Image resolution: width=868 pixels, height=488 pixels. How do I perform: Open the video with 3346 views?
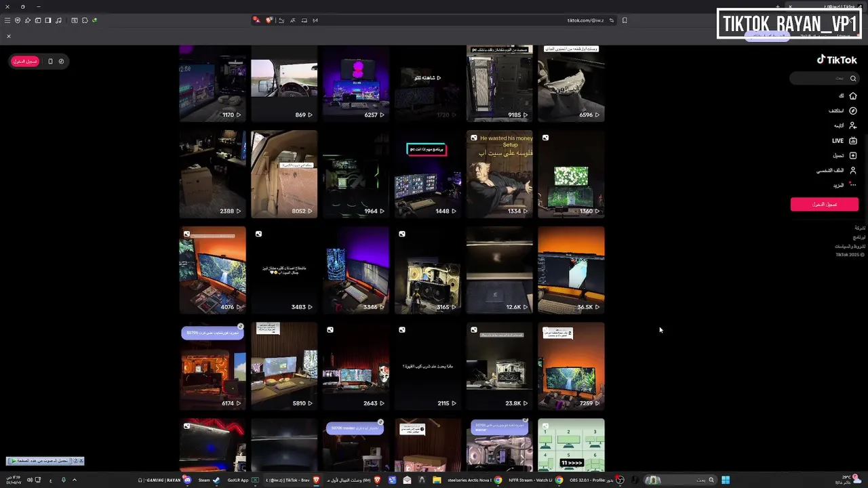tap(356, 270)
